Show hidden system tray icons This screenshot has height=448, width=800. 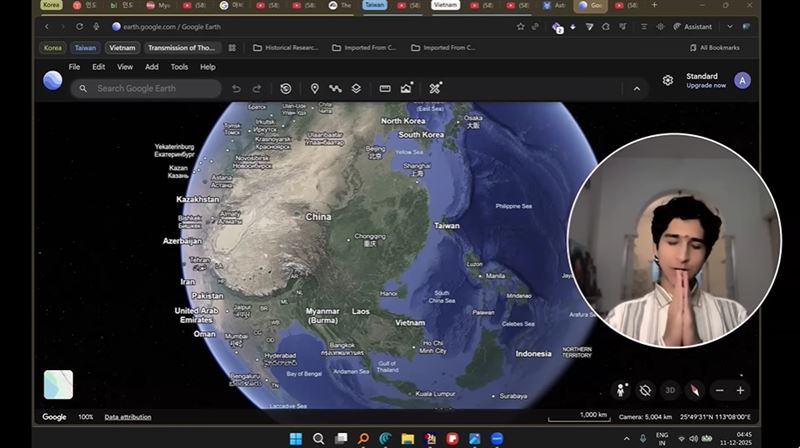pyautogui.click(x=626, y=438)
